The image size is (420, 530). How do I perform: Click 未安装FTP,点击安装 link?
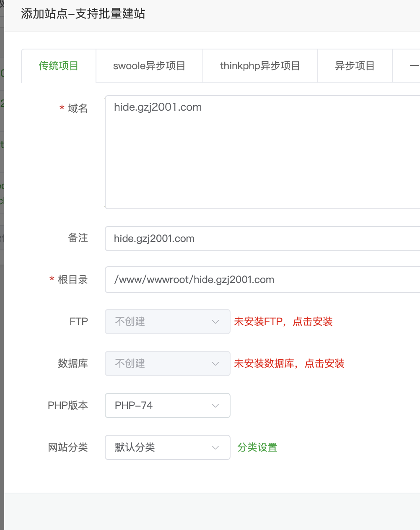(283, 322)
